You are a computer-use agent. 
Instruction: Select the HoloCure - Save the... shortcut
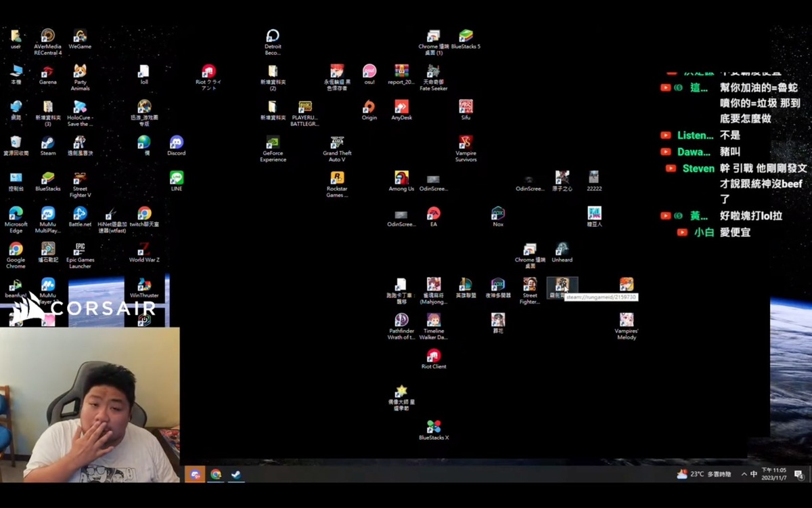80,113
